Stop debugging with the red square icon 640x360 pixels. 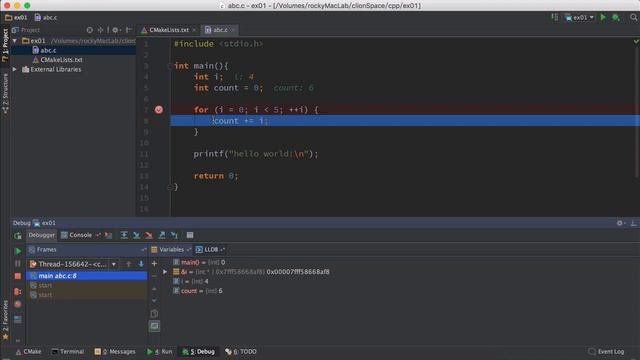pos(18,276)
